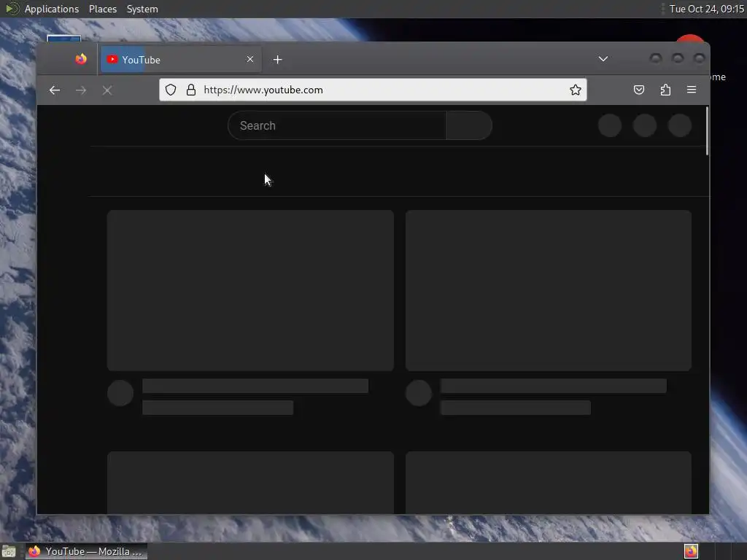Go back using Firefox back arrow
The image size is (747, 560).
pos(54,90)
